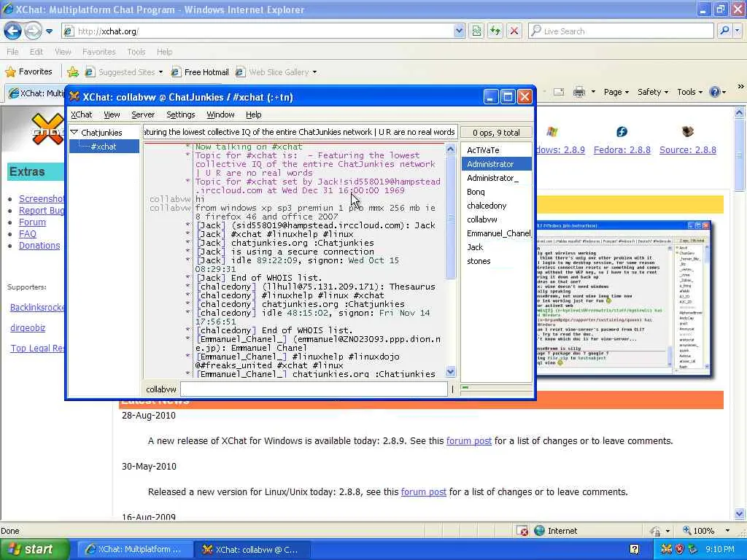
Task: Open the Settings menu in XChat
Action: click(x=181, y=114)
